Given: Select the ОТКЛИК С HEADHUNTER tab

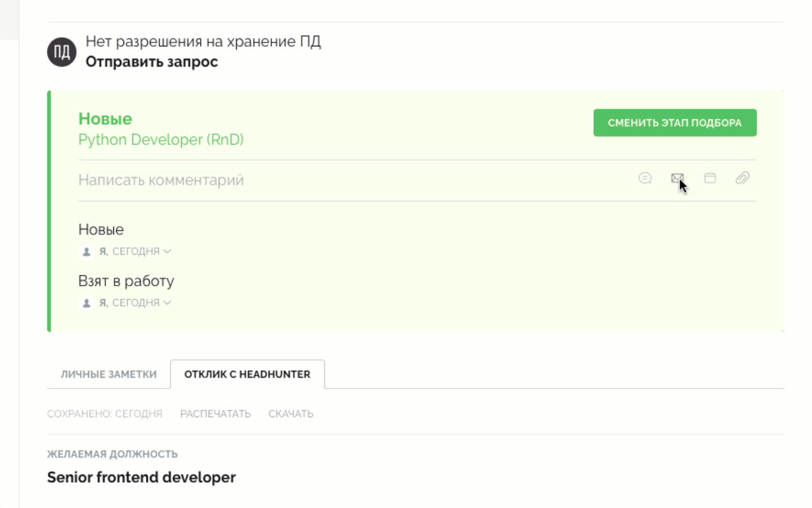Looking at the screenshot, I should [x=247, y=374].
